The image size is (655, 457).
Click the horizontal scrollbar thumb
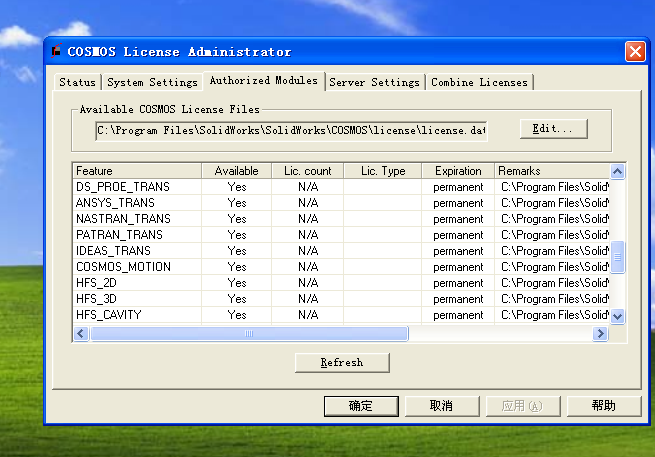[x=249, y=333]
